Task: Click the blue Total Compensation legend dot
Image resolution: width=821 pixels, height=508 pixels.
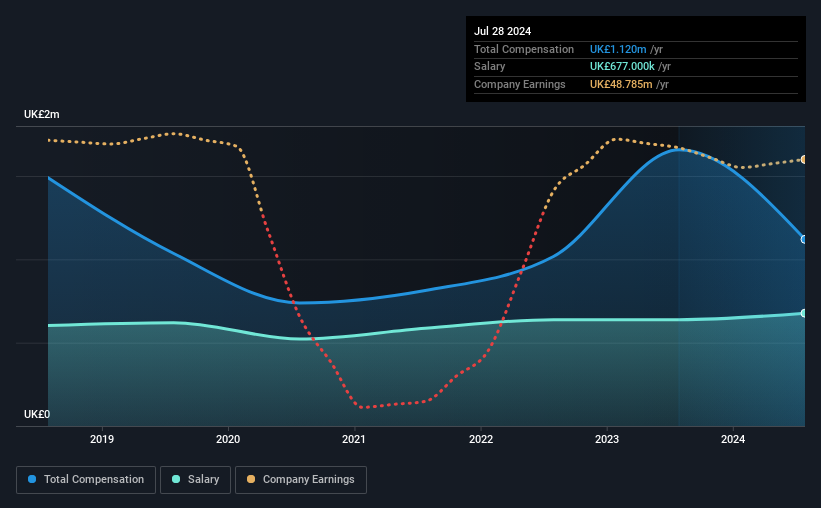Action: pyautogui.click(x=32, y=479)
